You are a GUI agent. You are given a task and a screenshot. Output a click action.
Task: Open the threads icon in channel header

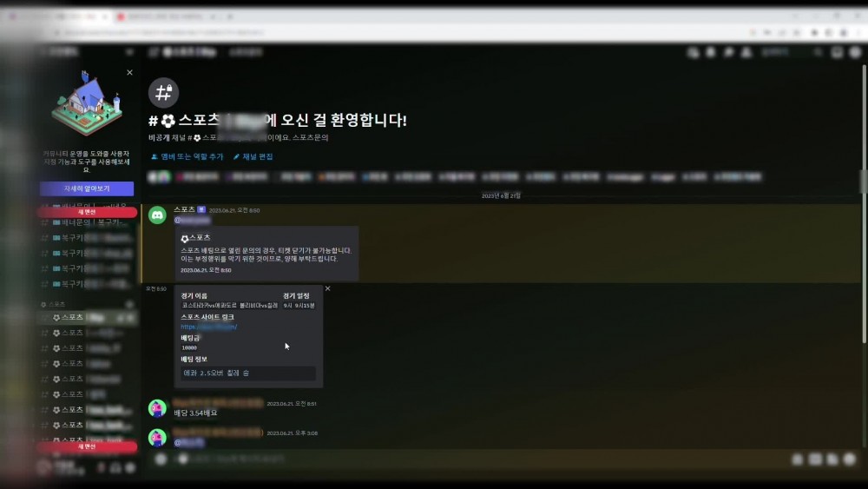693,52
